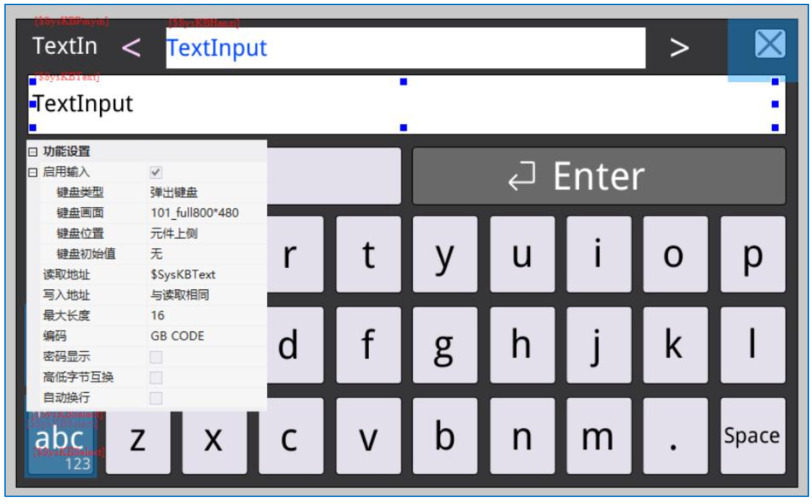Tap the g key
Viewport: 812px width, 504px height.
(445, 346)
